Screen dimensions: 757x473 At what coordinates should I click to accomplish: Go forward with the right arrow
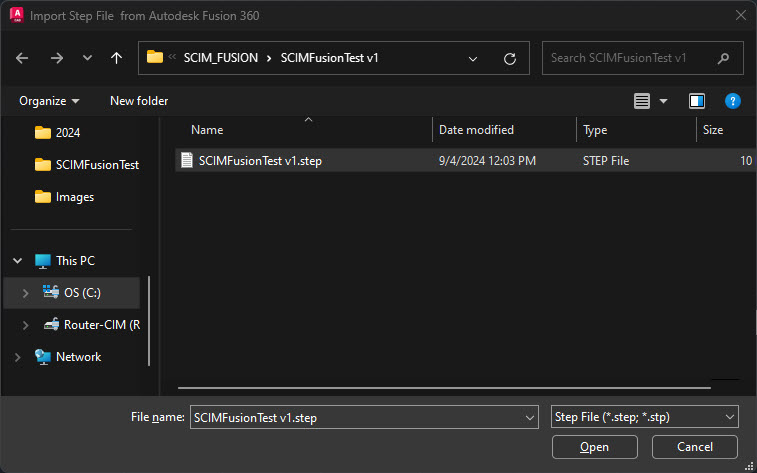57,58
